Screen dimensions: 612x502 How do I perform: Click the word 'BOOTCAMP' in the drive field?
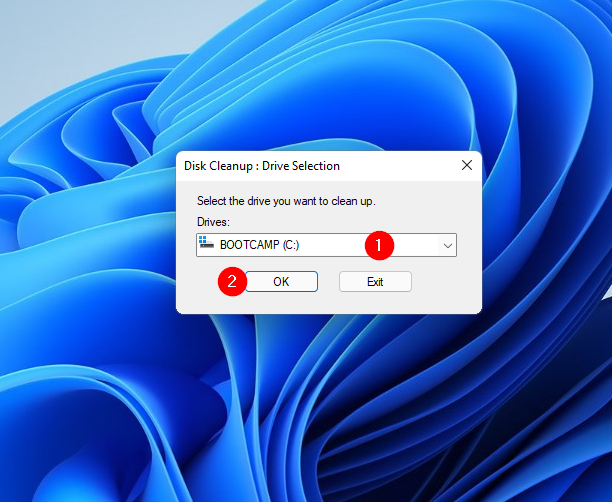click(246, 244)
